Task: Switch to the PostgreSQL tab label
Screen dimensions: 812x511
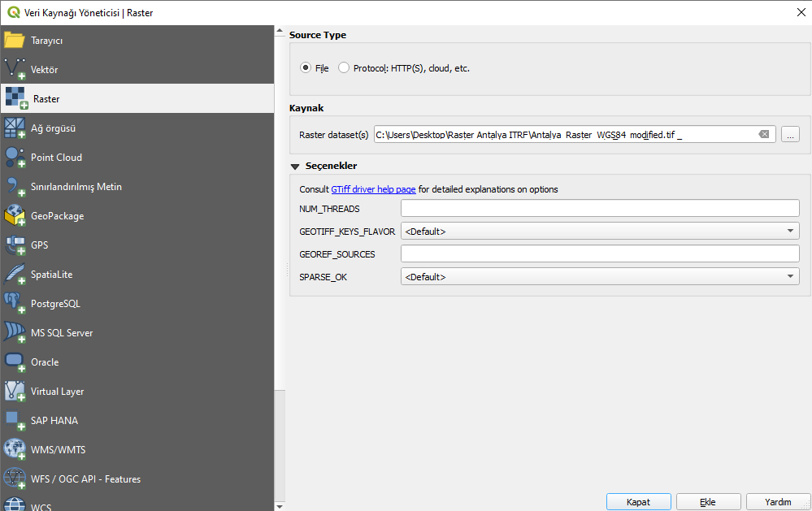Action: (x=55, y=304)
